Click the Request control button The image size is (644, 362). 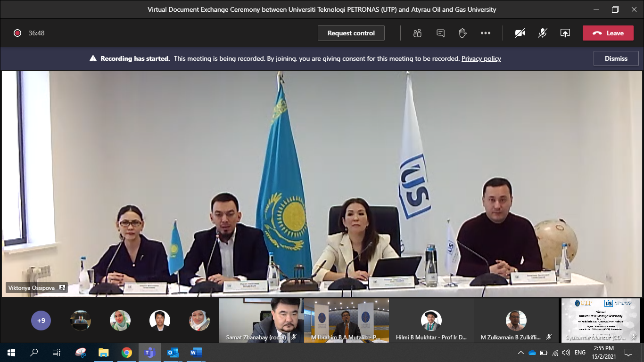pyautogui.click(x=351, y=33)
